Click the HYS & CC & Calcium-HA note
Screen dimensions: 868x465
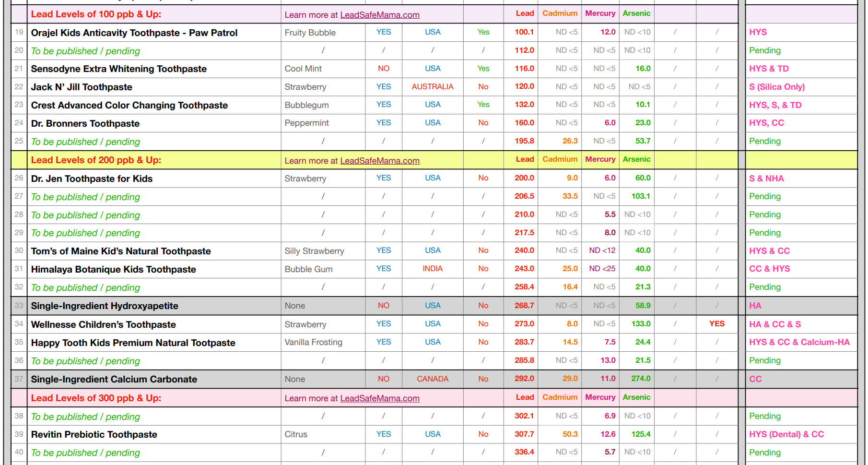point(799,342)
